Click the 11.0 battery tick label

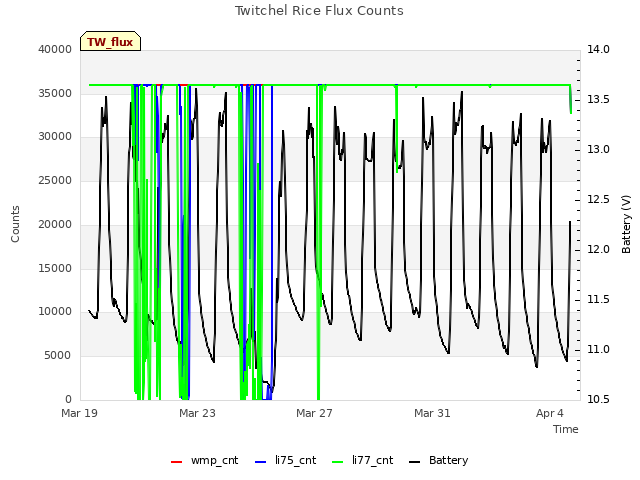click(598, 349)
